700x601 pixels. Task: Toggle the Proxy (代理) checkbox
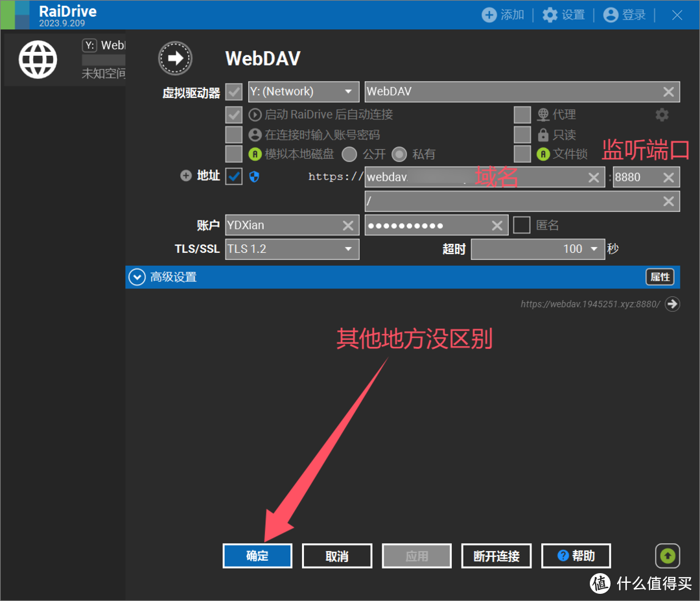[x=522, y=115]
